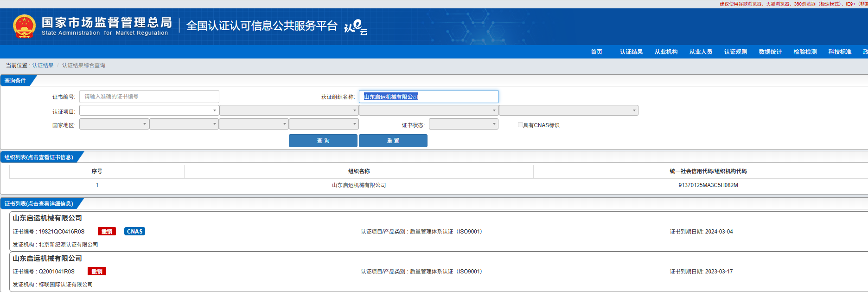Click the 组织列表 section header
Screen dimensions: 868x292
(x=39, y=157)
